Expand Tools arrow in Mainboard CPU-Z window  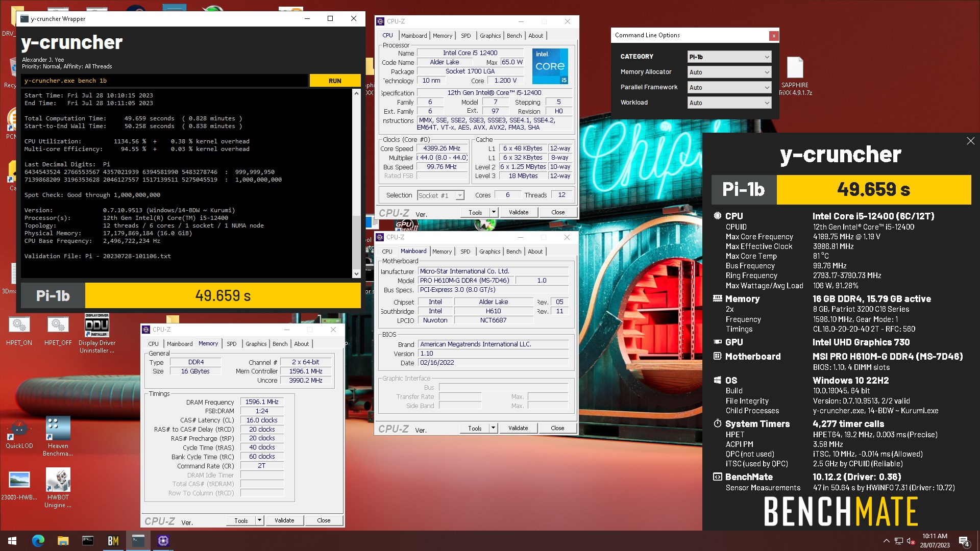coord(493,428)
